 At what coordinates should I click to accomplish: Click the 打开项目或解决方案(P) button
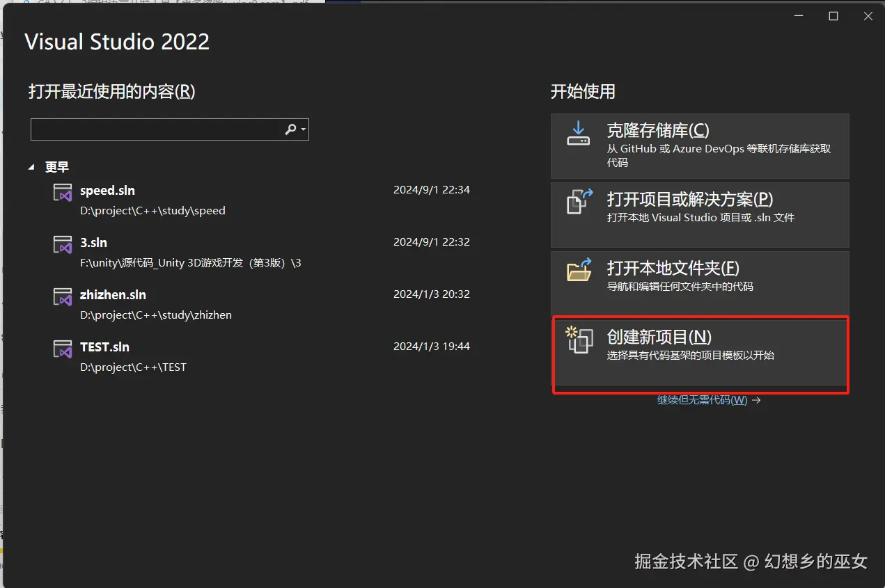click(x=700, y=214)
